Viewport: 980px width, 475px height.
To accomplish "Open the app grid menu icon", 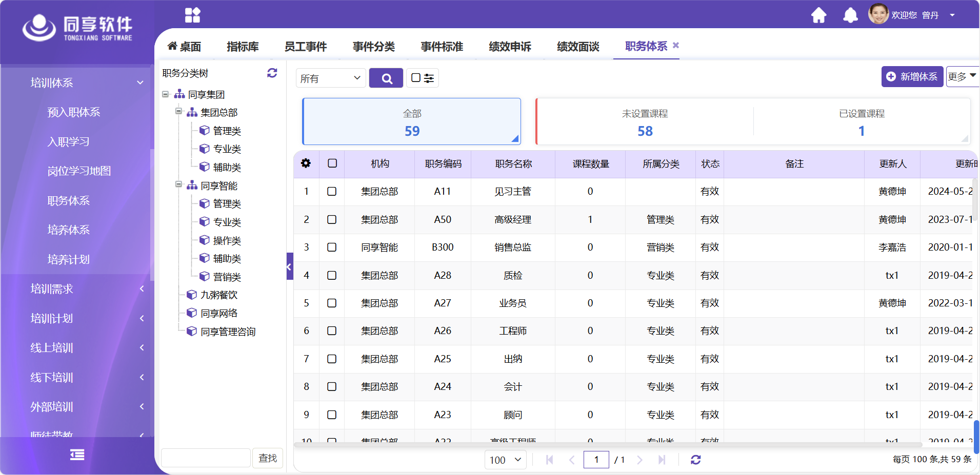I will [x=192, y=15].
